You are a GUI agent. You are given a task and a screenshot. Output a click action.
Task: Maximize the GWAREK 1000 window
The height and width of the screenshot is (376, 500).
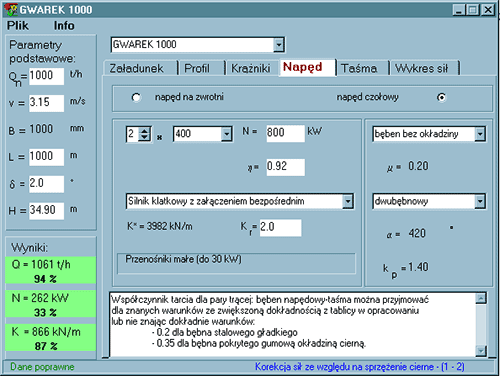(473, 10)
